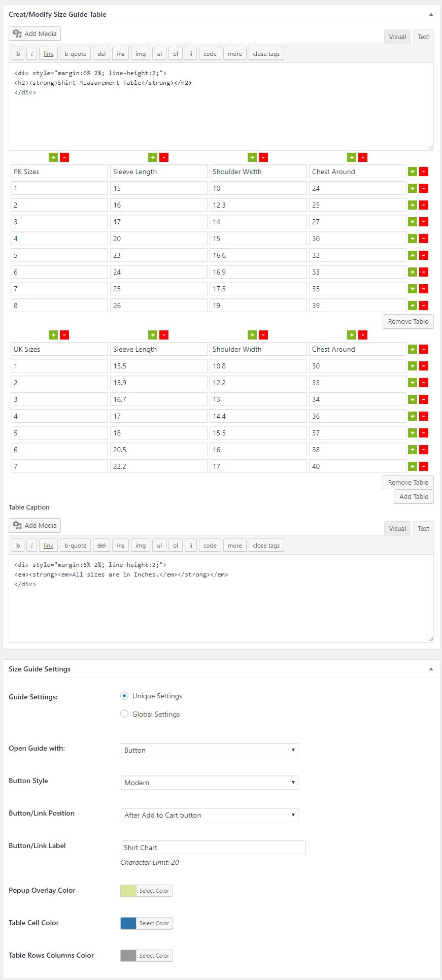The width and height of the screenshot is (442, 980).
Task: Delete the PK Sizes header row
Action: point(424,172)
